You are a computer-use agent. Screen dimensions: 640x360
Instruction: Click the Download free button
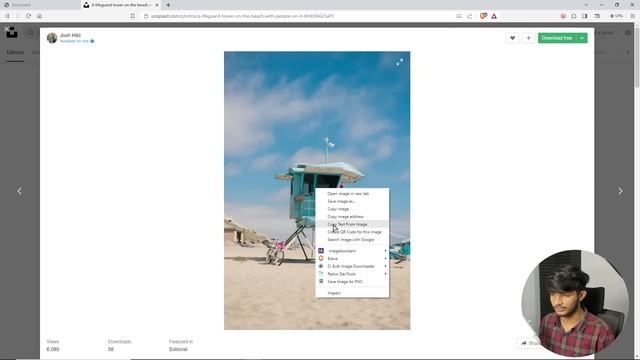pyautogui.click(x=557, y=38)
